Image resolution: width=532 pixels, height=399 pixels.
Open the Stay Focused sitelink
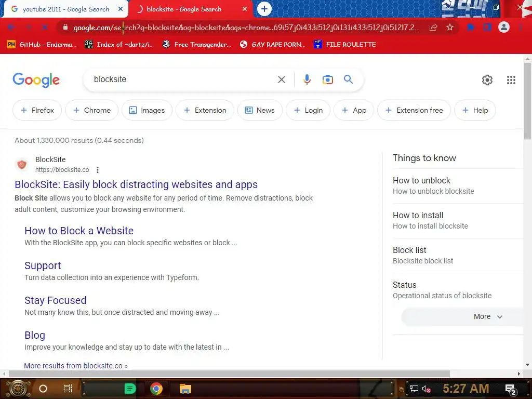55,300
